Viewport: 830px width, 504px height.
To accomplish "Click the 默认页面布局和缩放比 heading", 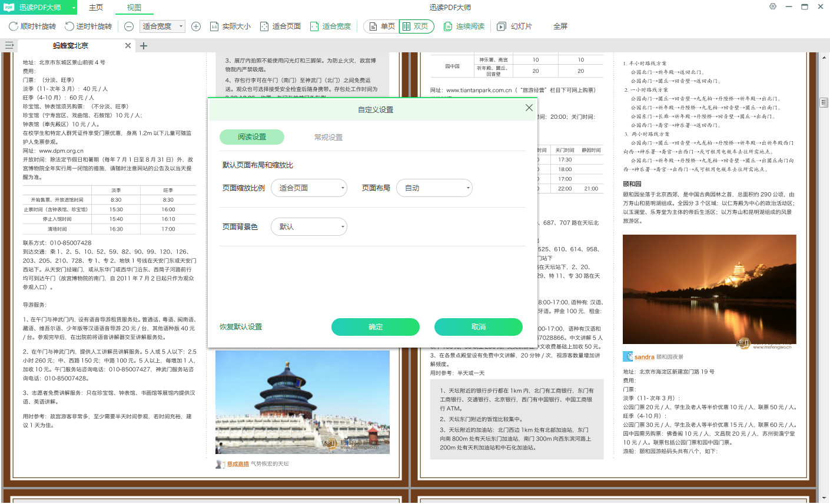I will pyautogui.click(x=258, y=165).
